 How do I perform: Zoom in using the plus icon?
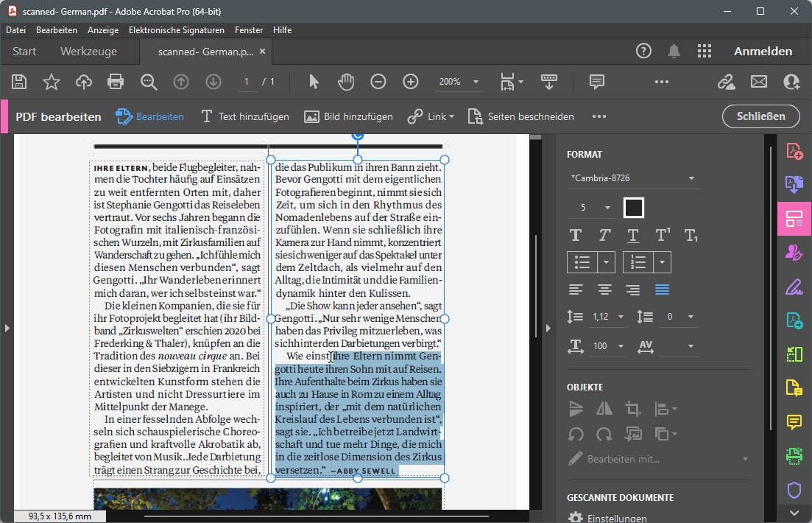(x=411, y=82)
